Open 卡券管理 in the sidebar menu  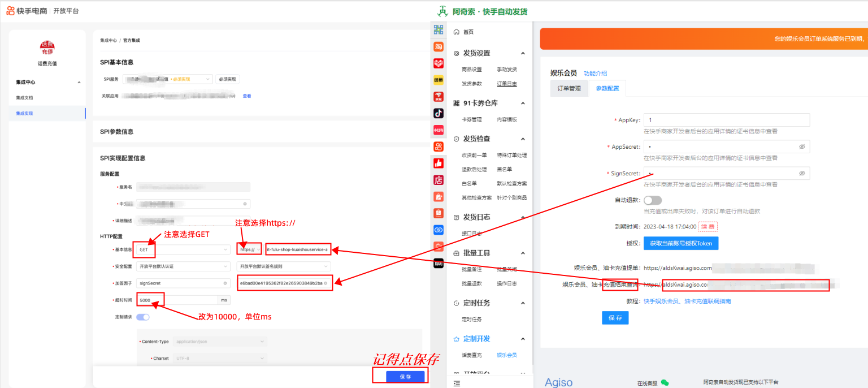(x=472, y=119)
